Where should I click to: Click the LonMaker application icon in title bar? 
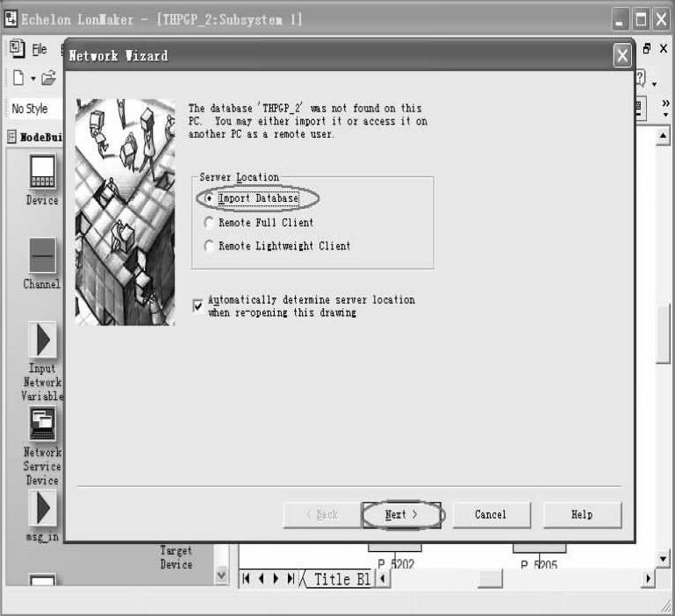pos(11,18)
